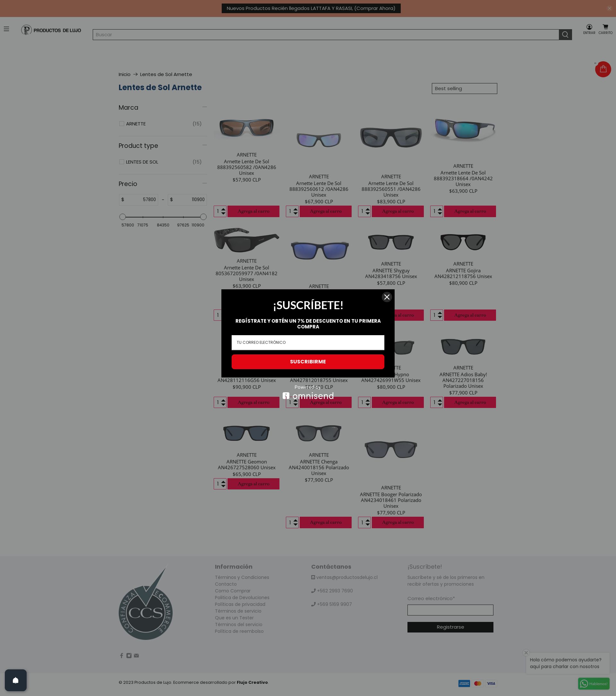Image resolution: width=616 pixels, height=696 pixels.
Task: Call +569 5169 9907
Action: pos(334,604)
